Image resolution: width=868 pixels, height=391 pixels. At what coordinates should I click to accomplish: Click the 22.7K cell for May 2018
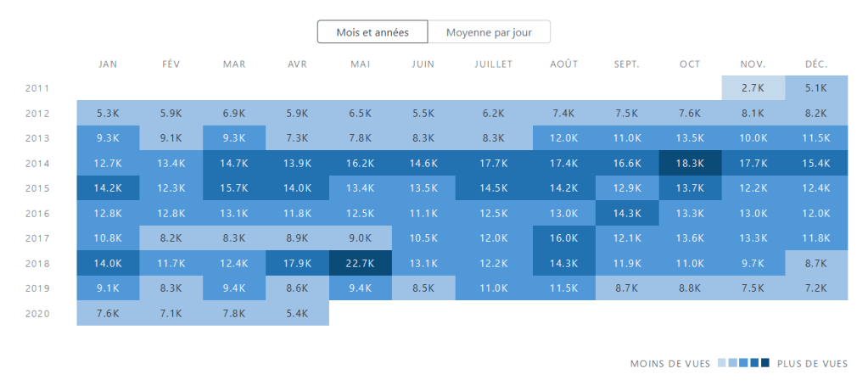(x=361, y=263)
